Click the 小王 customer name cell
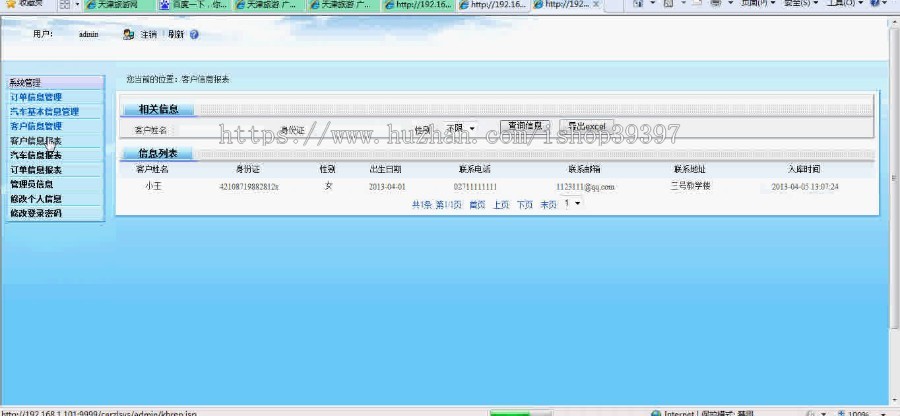This screenshot has height=416, width=900. [153, 186]
